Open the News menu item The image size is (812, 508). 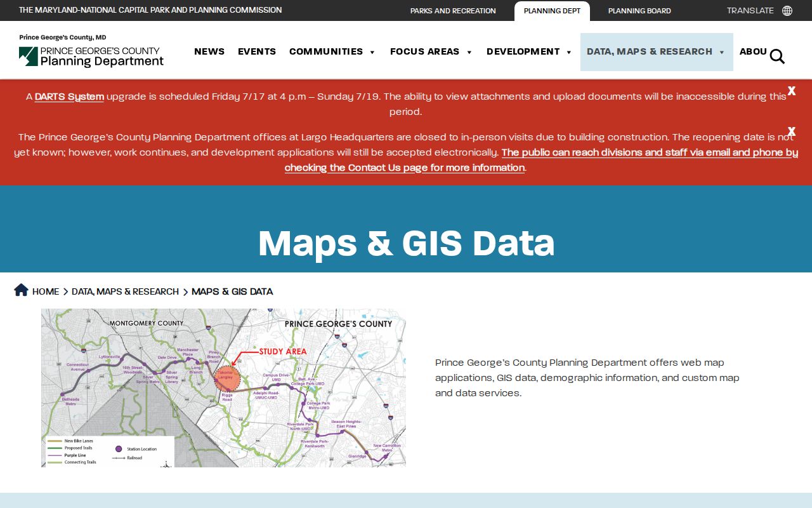209,51
